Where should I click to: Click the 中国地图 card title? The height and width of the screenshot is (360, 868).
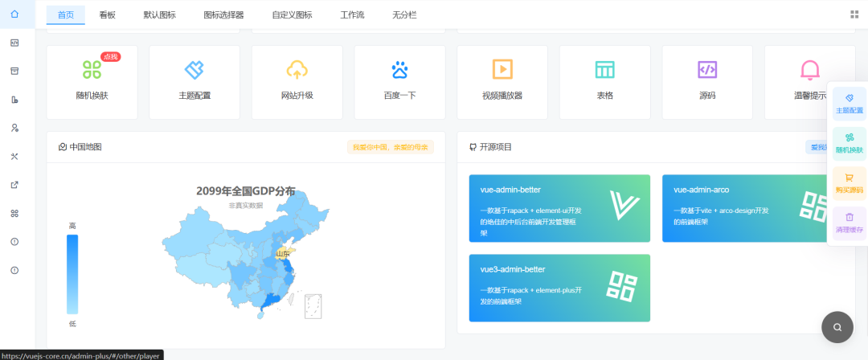pos(86,147)
